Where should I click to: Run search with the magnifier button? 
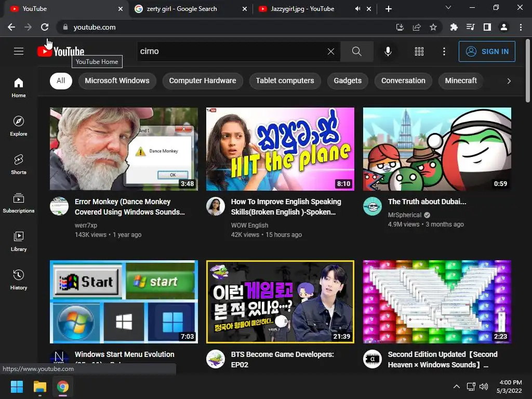pyautogui.click(x=356, y=51)
